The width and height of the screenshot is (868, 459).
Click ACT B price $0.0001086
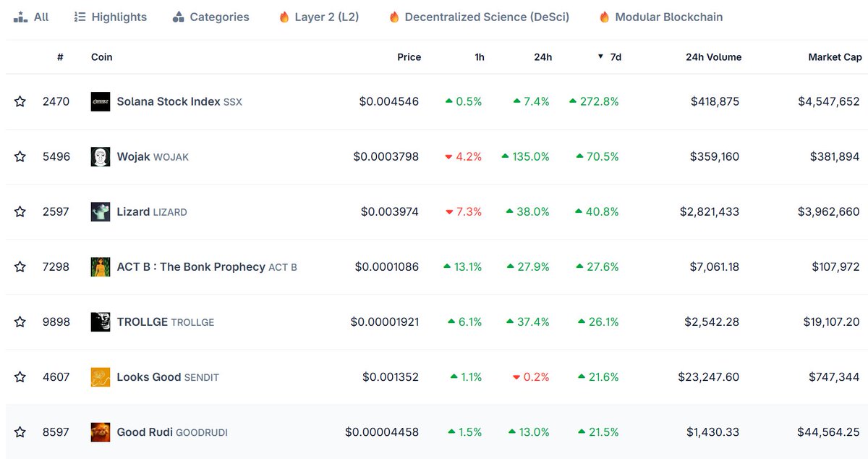tap(387, 266)
